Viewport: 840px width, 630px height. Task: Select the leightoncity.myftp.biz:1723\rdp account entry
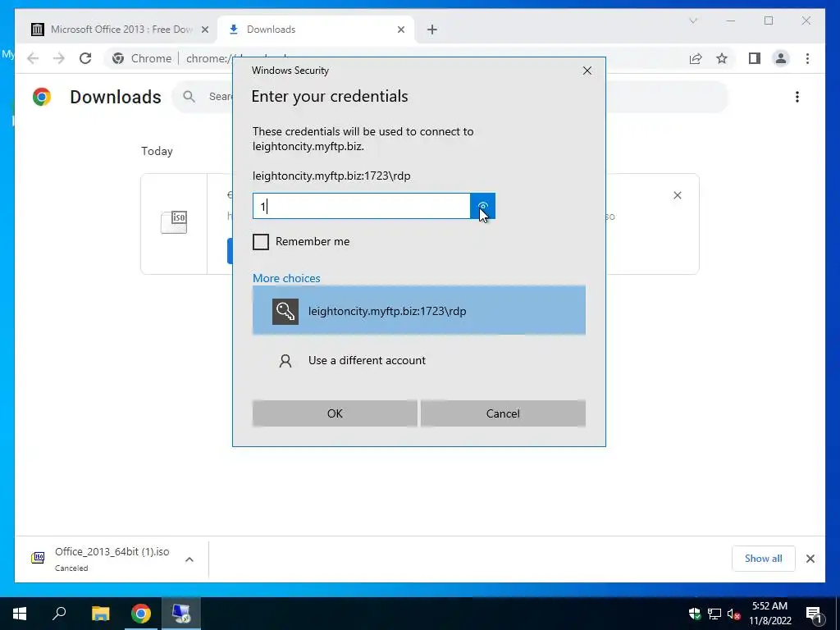pyautogui.click(x=419, y=311)
